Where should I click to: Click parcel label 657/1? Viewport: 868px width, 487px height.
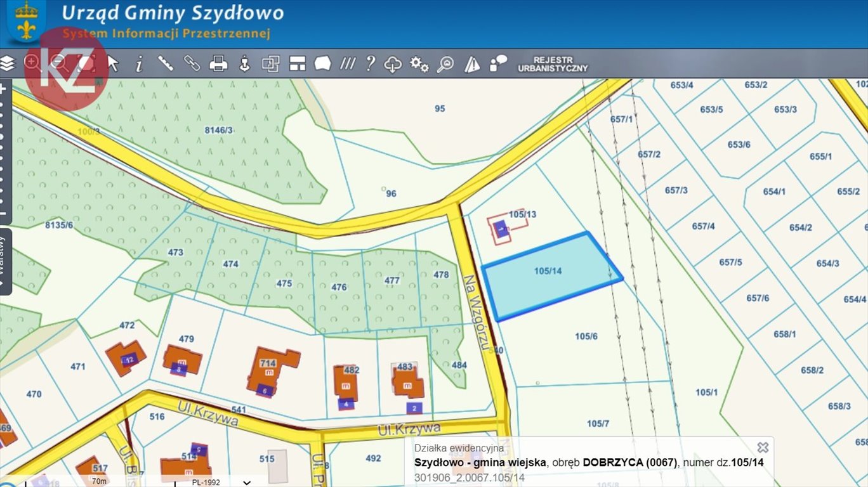(x=622, y=119)
